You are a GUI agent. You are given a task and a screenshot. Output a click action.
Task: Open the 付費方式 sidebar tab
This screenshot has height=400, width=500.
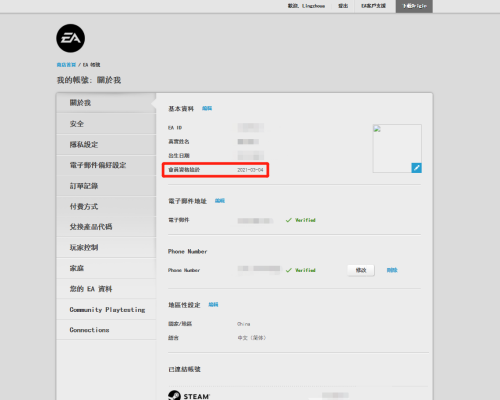pyautogui.click(x=106, y=206)
